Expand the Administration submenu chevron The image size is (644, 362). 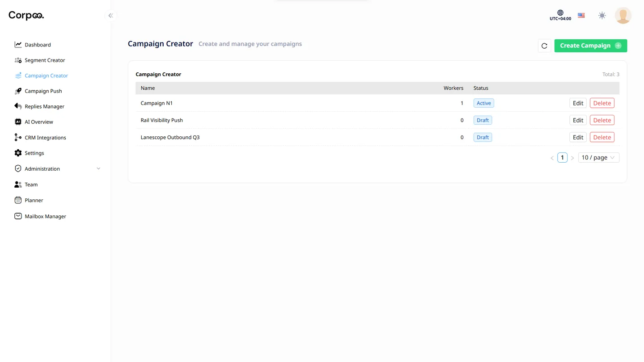(x=98, y=168)
